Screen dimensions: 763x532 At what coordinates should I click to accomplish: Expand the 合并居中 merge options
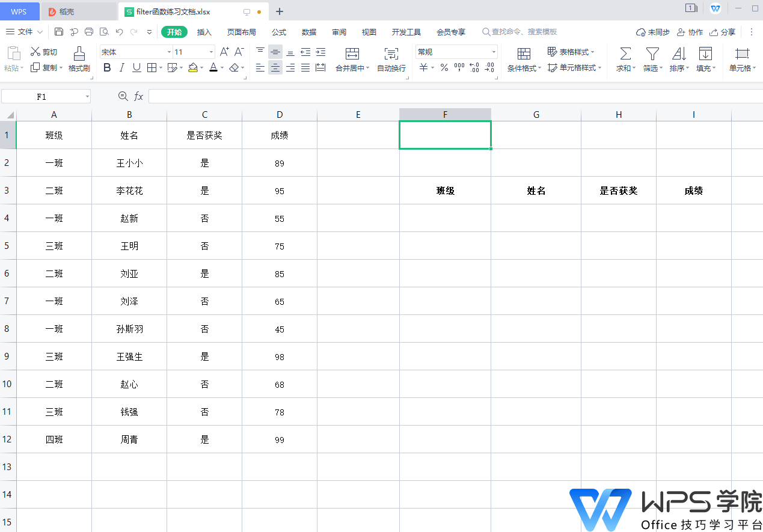point(368,69)
